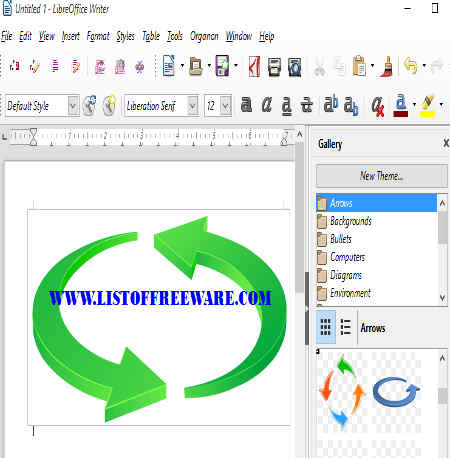The height and width of the screenshot is (458, 450).
Task: Click the Undo arrow
Action: [411, 65]
